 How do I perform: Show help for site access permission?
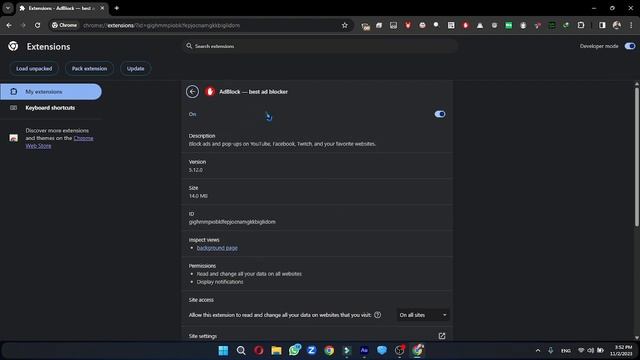point(378,315)
